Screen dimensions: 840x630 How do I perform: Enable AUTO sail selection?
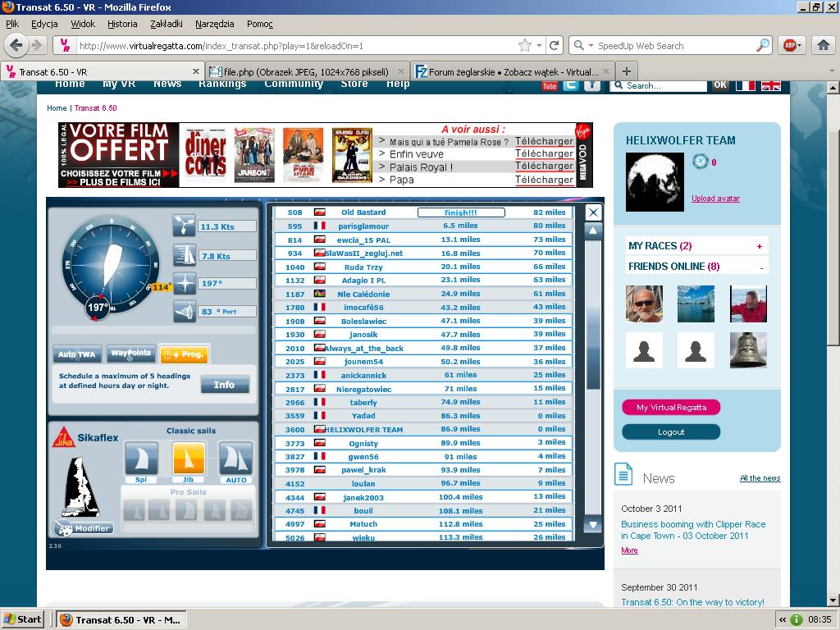point(235,459)
